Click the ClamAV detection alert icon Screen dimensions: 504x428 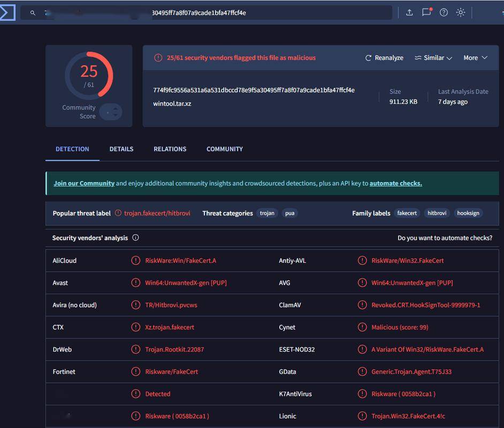(362, 304)
